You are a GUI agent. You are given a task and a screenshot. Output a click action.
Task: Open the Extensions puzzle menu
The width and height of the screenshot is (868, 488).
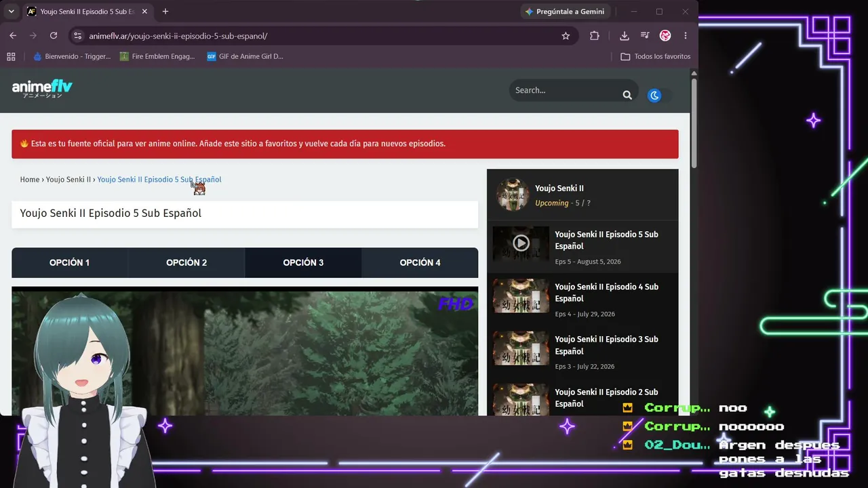click(x=595, y=36)
